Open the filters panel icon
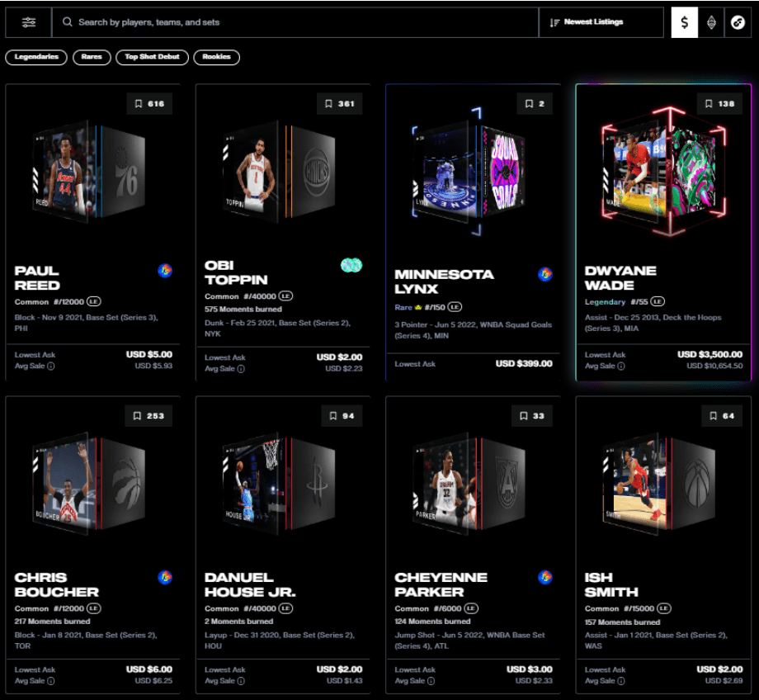This screenshot has height=700, width=759. pyautogui.click(x=29, y=22)
